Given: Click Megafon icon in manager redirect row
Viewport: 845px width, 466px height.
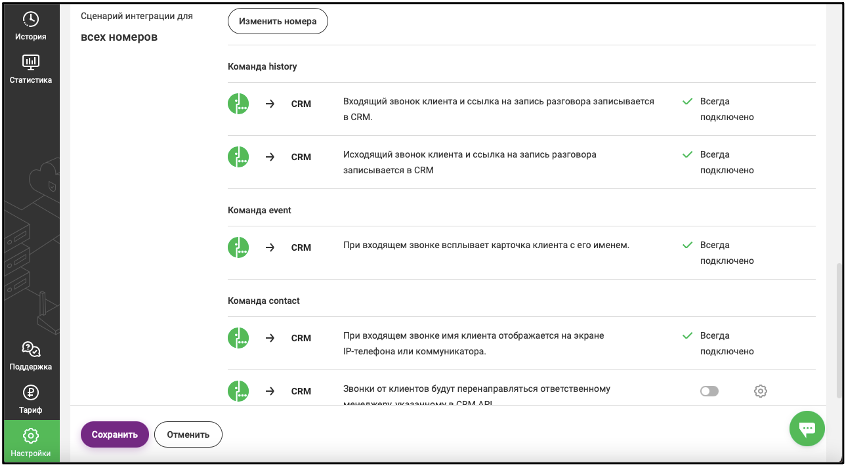Looking at the screenshot, I should coord(238,391).
